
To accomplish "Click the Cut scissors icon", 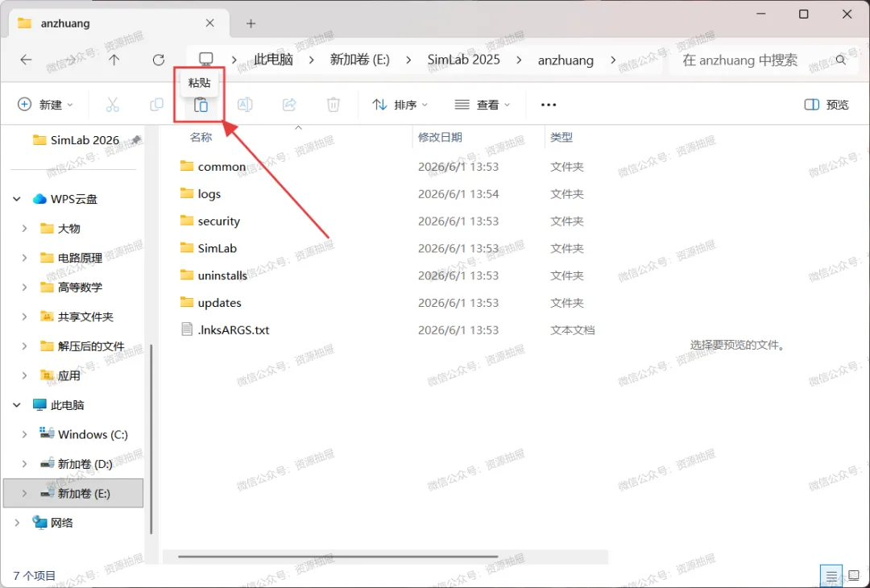I will 113,104.
